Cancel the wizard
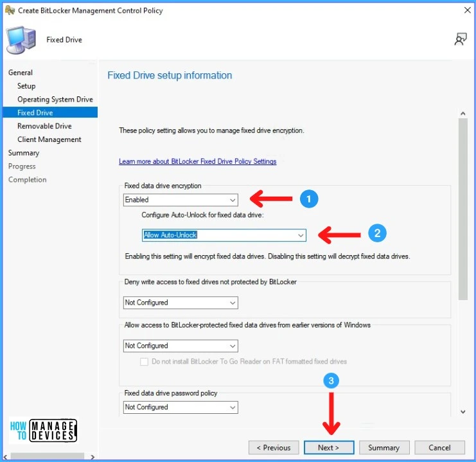The image size is (476, 462). (439, 447)
